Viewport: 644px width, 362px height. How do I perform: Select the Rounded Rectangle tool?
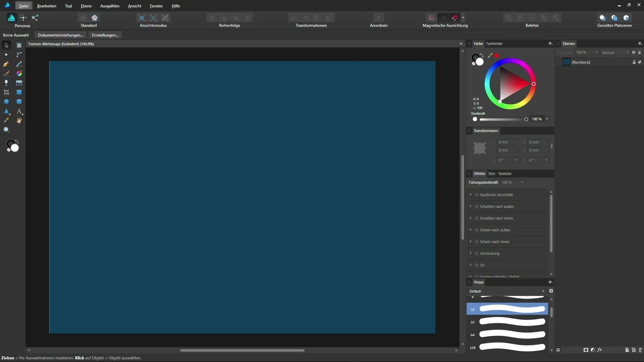[19, 102]
